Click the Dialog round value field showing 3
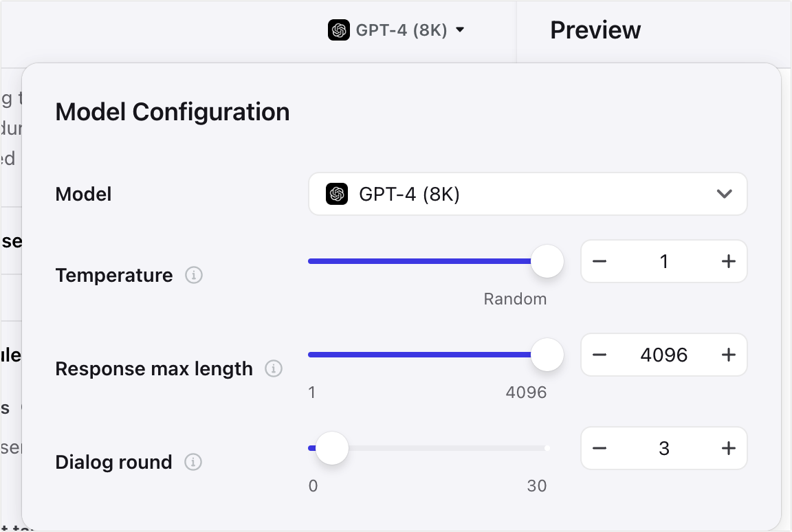The width and height of the screenshot is (792, 532). click(663, 448)
